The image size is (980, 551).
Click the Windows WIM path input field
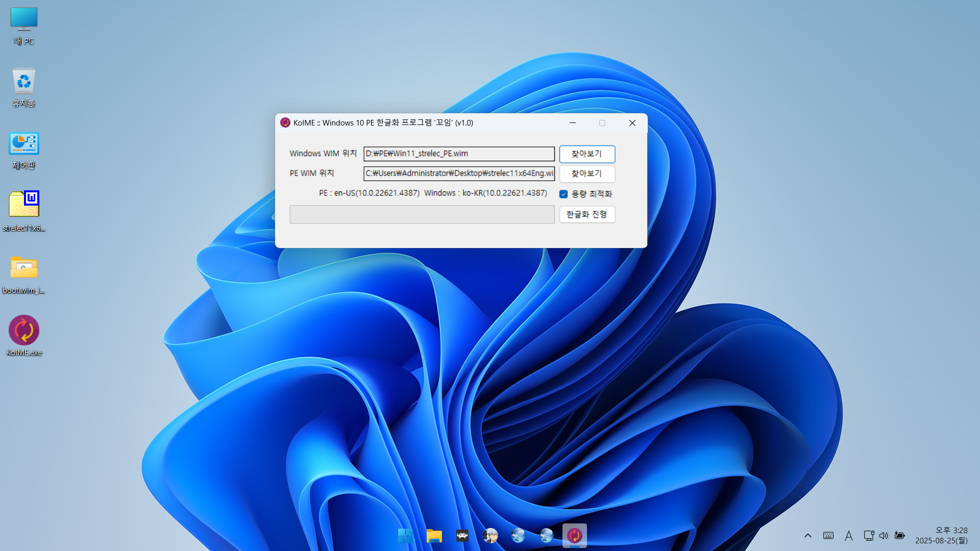click(458, 154)
